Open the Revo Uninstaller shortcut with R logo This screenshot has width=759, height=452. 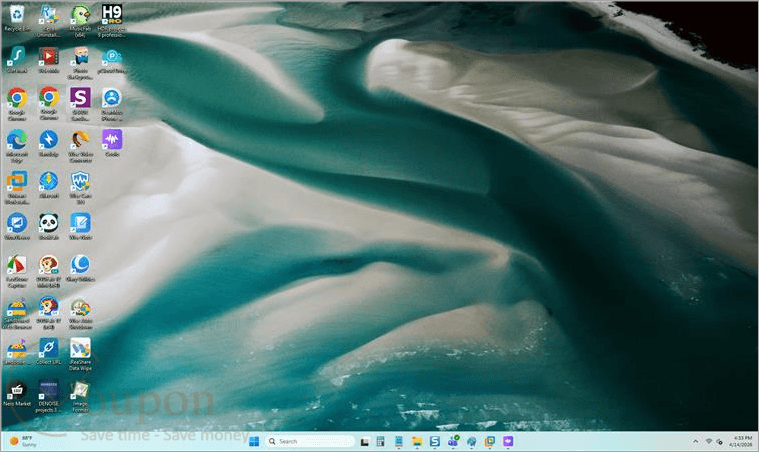48,20
